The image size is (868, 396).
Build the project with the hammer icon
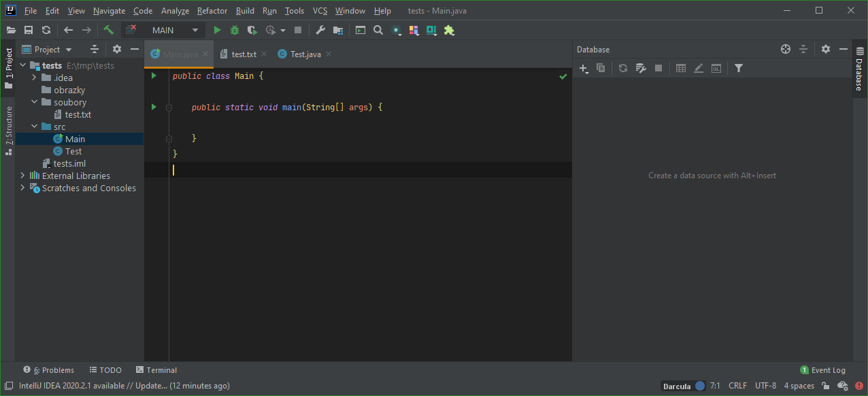(x=109, y=30)
